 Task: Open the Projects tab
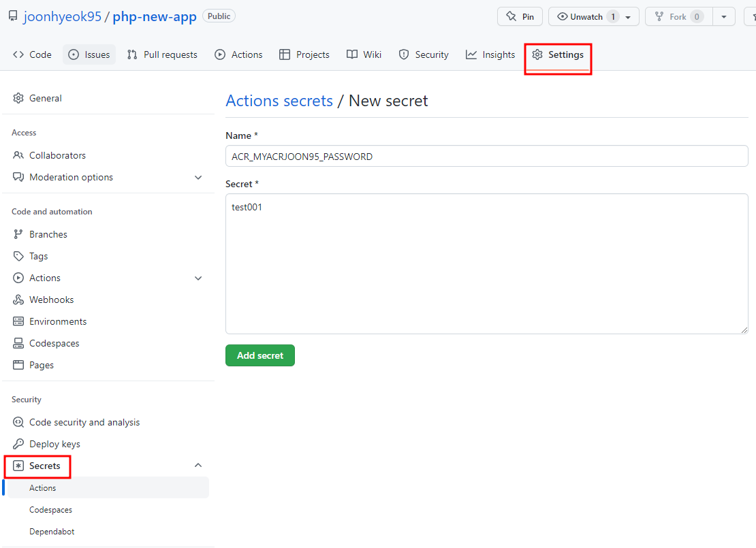coord(304,54)
